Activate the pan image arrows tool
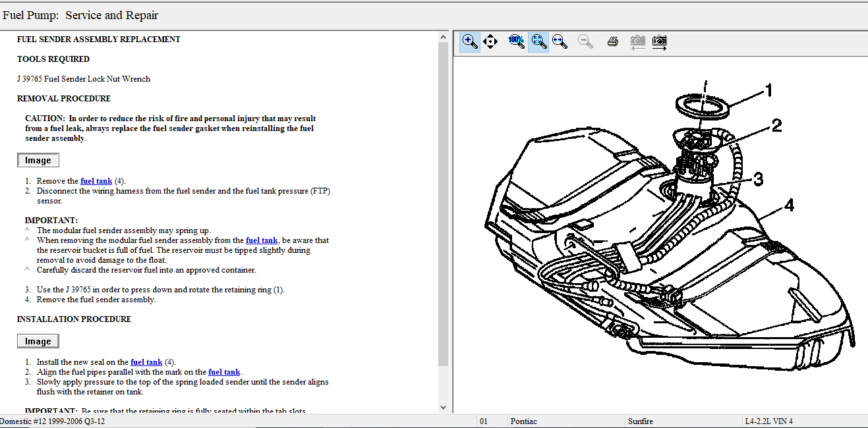 click(490, 41)
